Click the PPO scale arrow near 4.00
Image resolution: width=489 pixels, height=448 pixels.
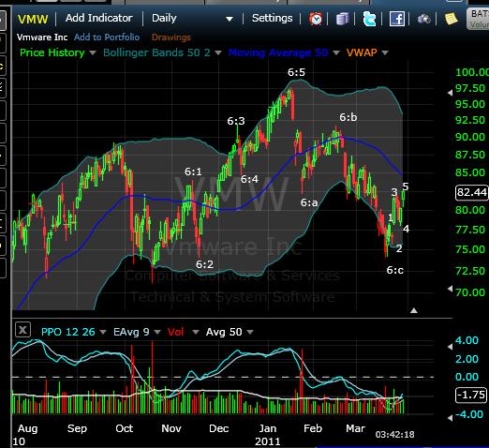click(450, 347)
